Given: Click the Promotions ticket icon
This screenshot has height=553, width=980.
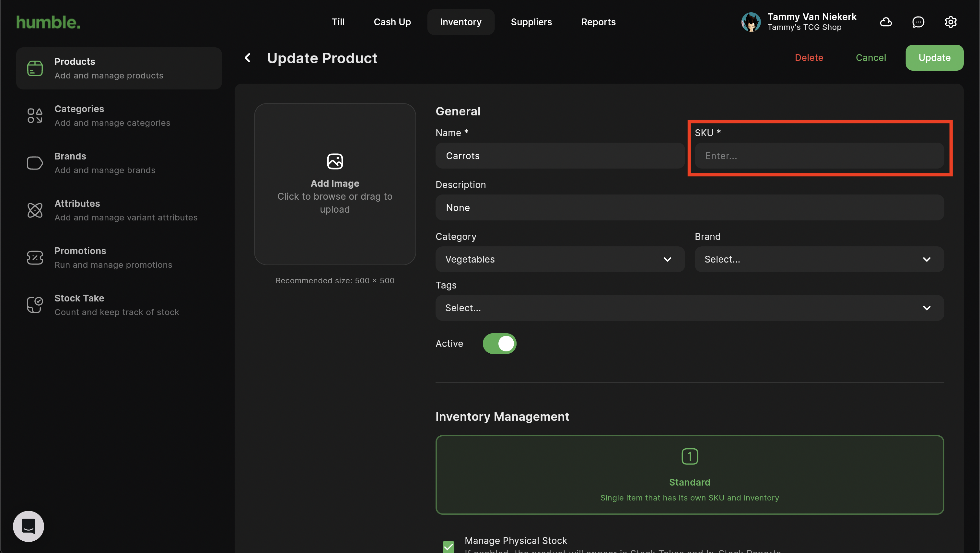Looking at the screenshot, I should pyautogui.click(x=35, y=258).
